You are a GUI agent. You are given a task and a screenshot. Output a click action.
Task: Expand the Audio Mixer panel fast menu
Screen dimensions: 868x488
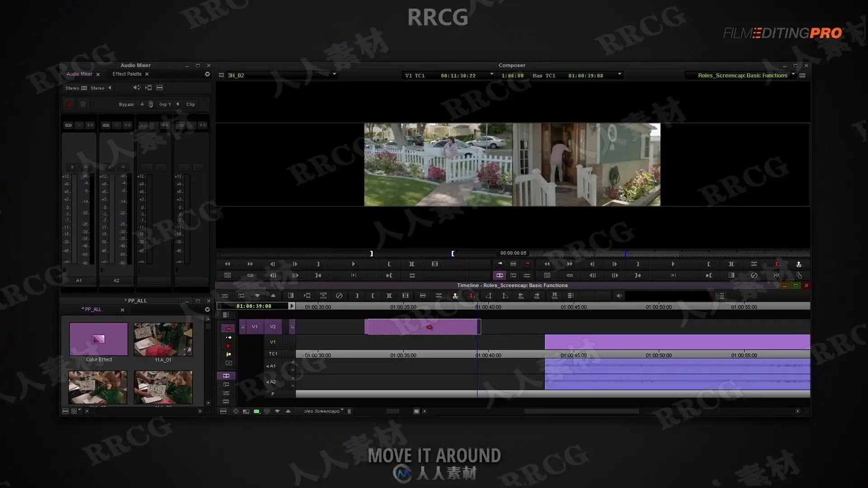(207, 74)
